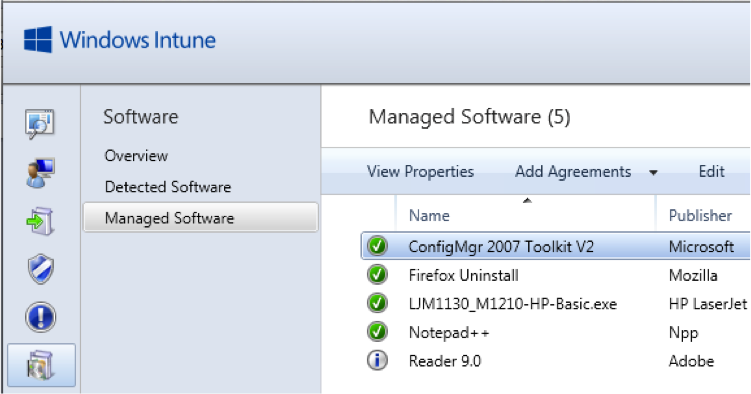Expand the Add Agreements dropdown arrow
751x394 pixels.
point(653,172)
